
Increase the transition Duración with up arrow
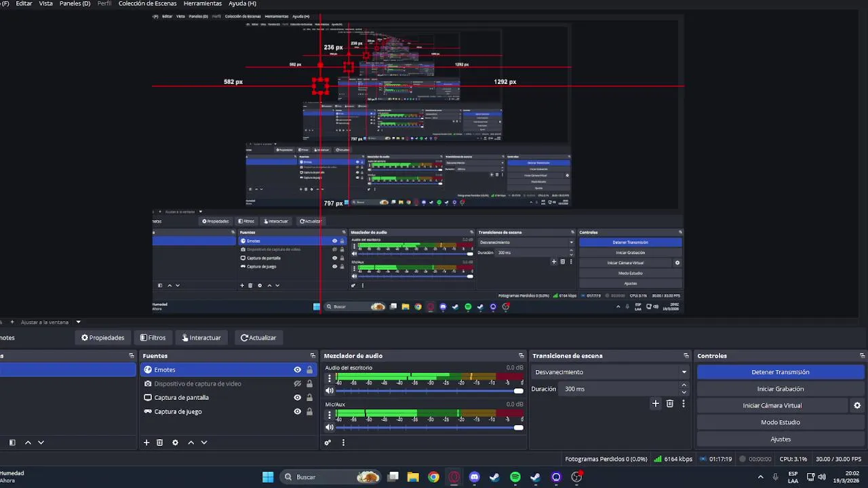tap(684, 386)
